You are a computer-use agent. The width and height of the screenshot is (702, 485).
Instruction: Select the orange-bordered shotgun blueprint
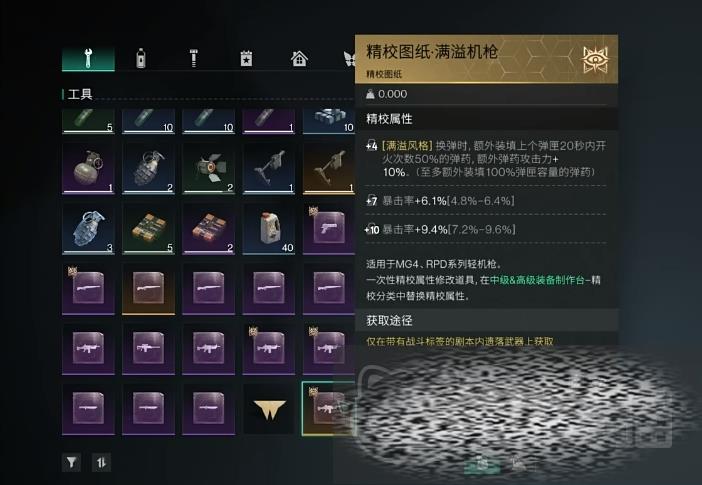(148, 289)
